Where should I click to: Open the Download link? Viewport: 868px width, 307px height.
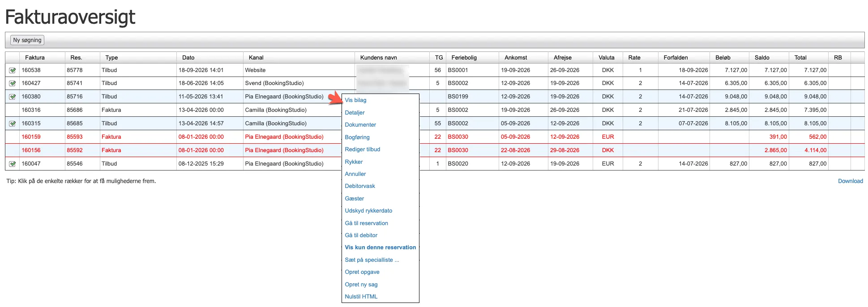pyautogui.click(x=850, y=181)
